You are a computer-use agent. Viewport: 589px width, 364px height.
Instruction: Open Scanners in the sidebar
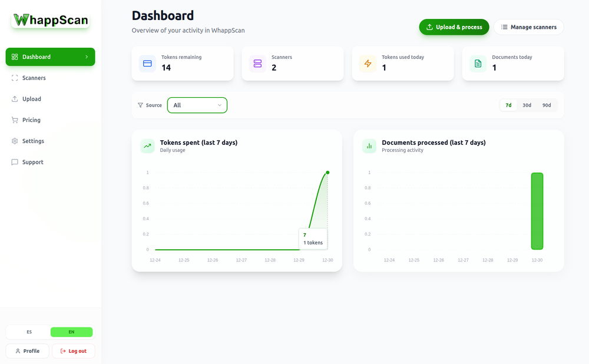(34, 78)
